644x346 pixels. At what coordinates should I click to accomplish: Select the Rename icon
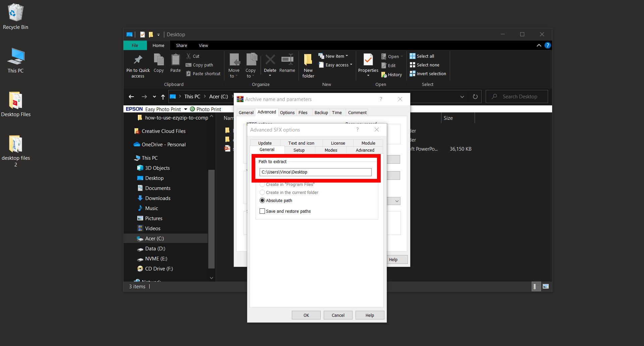pyautogui.click(x=287, y=64)
